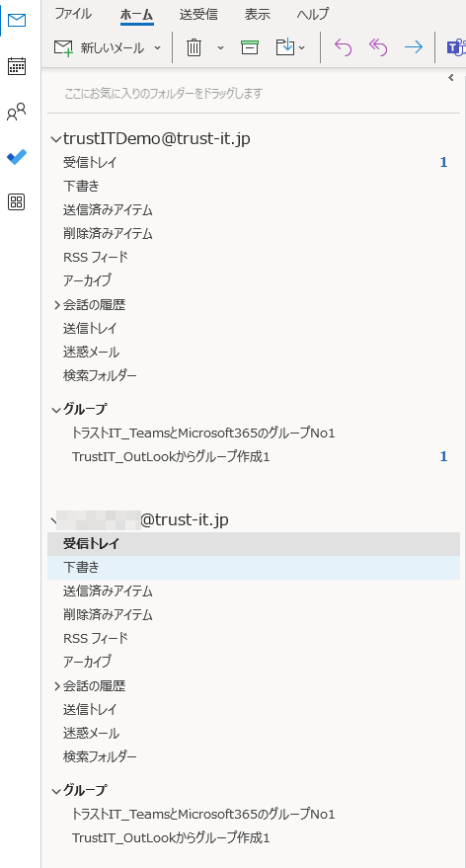Open the ファイル menu
Image resolution: width=466 pixels, height=868 pixels.
point(73,15)
